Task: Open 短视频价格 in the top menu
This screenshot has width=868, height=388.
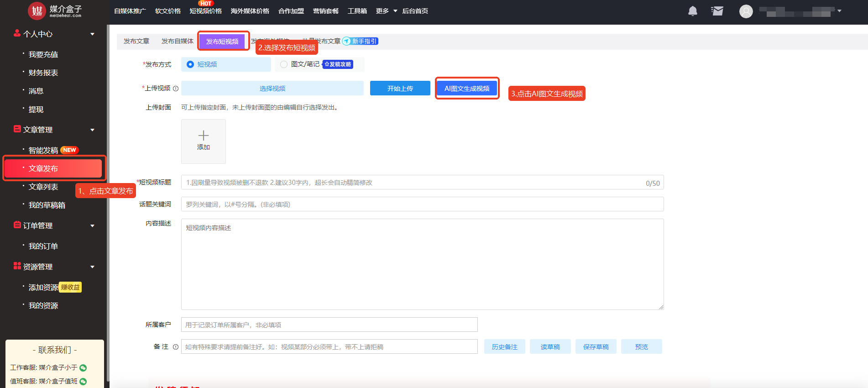Action: pos(205,11)
